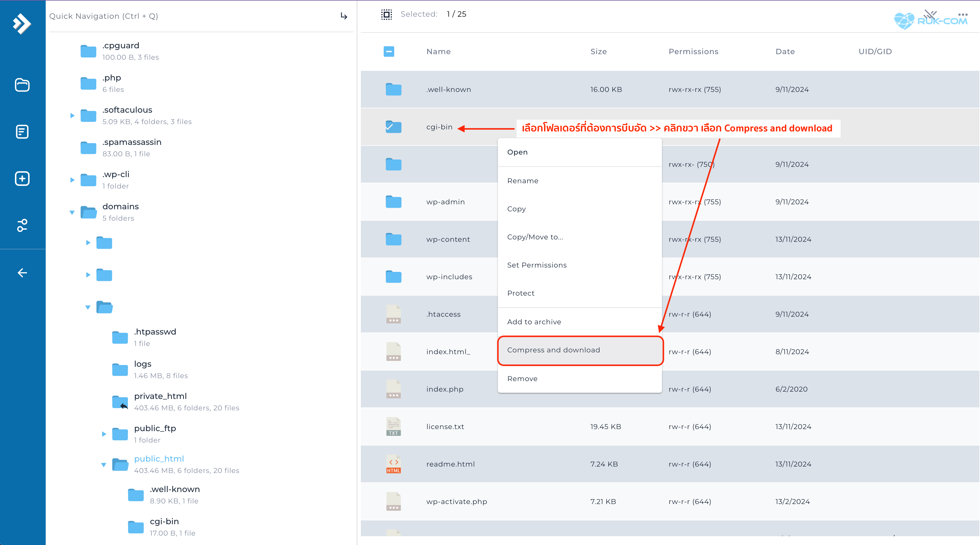This screenshot has height=545, width=980.
Task: Click the .cpguard folder icon in tree
Action: point(88,51)
